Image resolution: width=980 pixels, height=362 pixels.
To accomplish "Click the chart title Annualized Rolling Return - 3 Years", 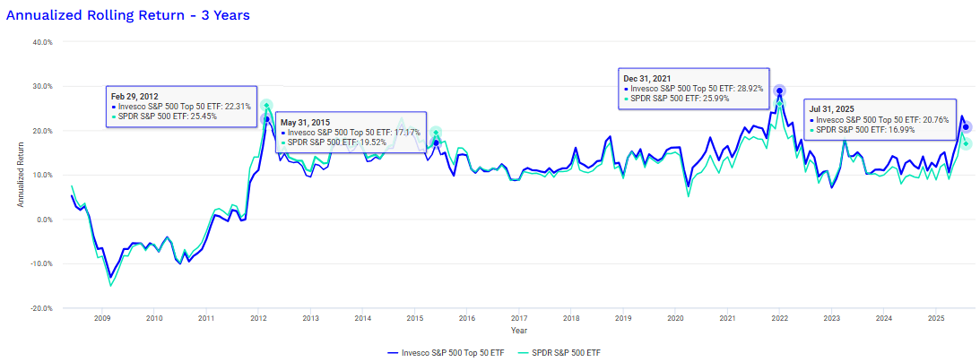I will (x=128, y=15).
